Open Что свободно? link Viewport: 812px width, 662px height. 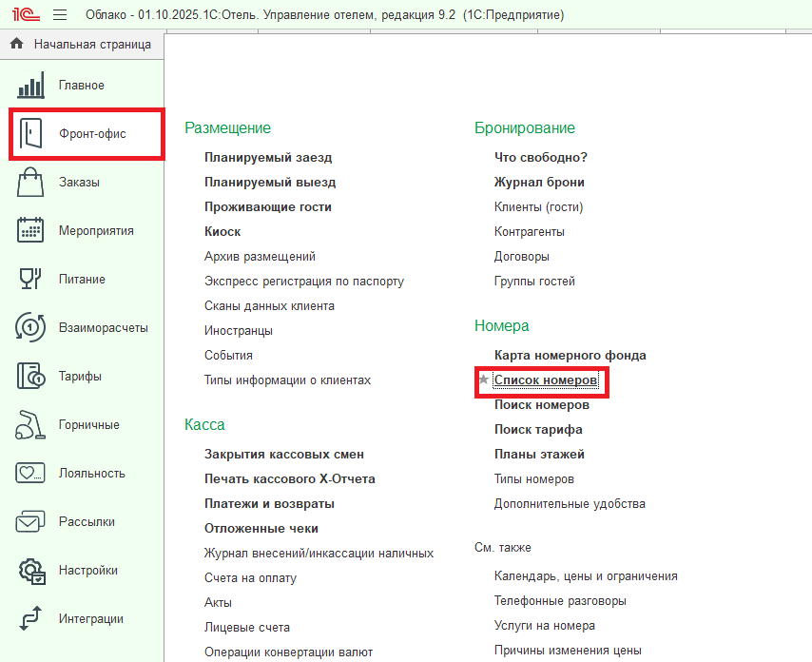(x=541, y=157)
